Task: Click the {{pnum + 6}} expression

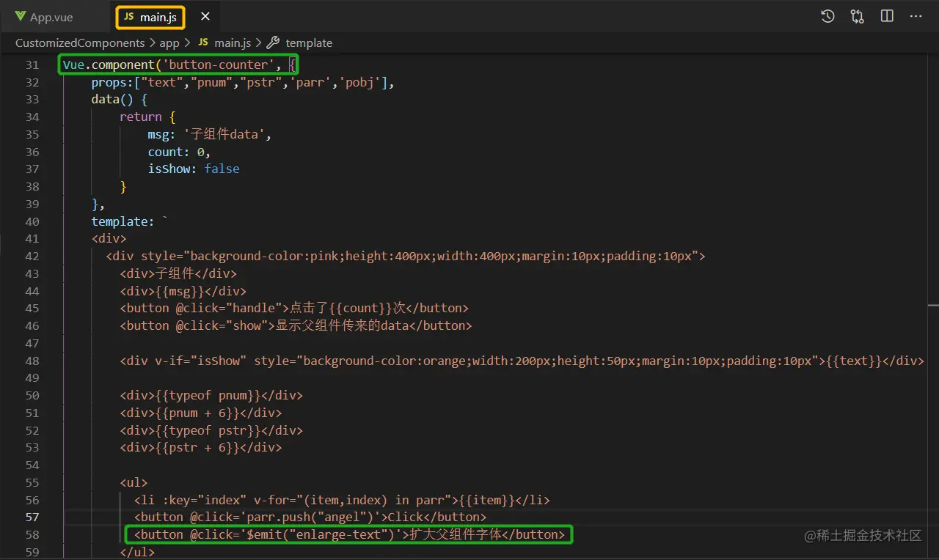Action: click(197, 413)
